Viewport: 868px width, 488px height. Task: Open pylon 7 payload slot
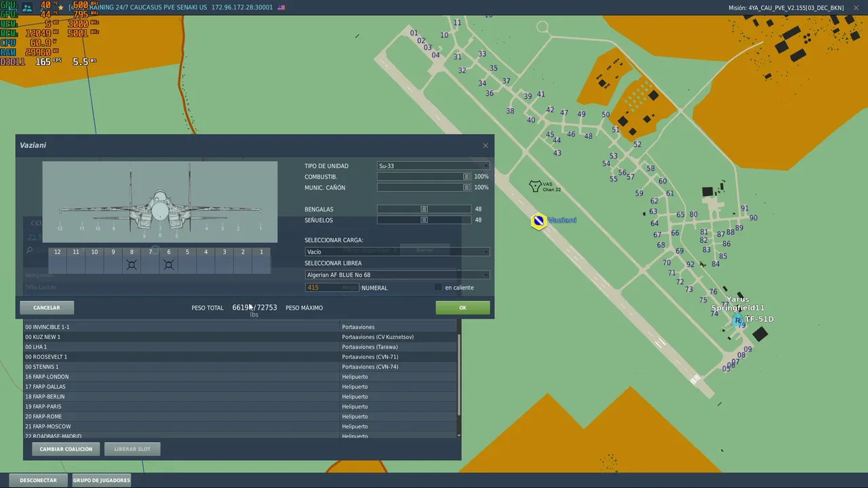[151, 260]
